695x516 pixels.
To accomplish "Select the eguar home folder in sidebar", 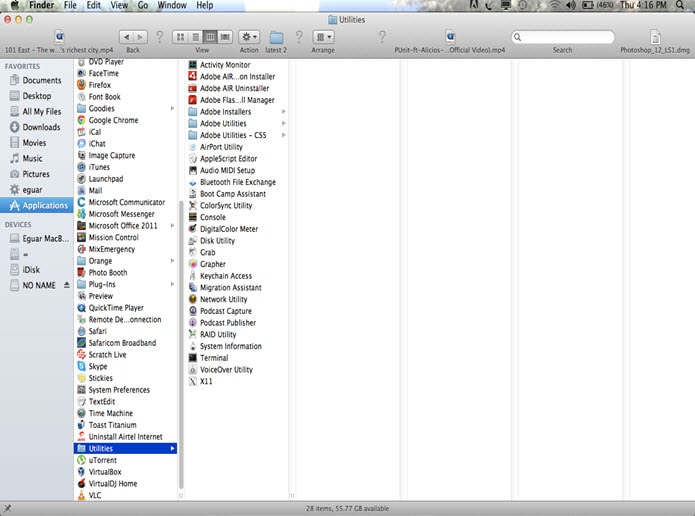I will pyautogui.click(x=36, y=190).
